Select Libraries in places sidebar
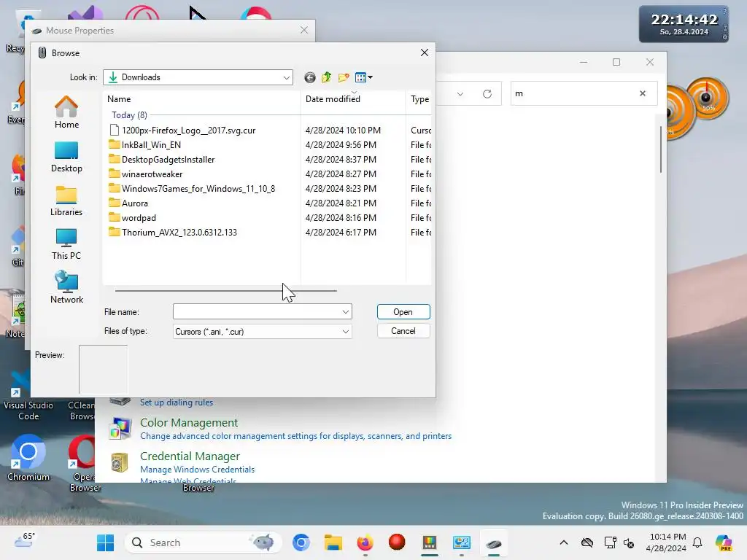 [66, 201]
